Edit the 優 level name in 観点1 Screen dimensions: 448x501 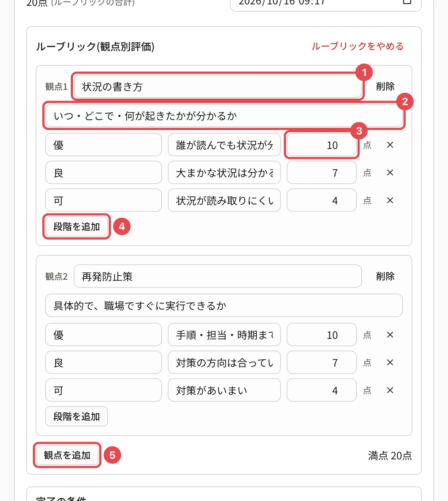coord(104,145)
